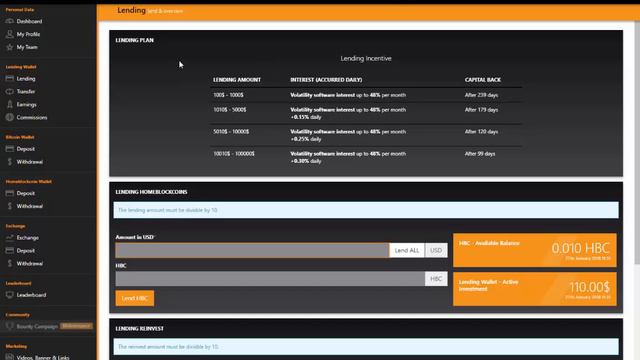The image size is (640, 360).
Task: Click the Lending card icon in sidebar
Action: [10, 78]
